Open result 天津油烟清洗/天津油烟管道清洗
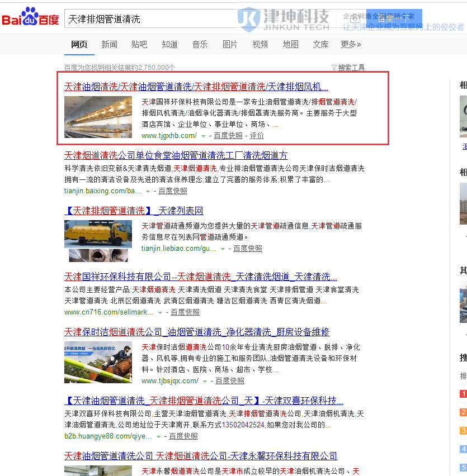 click(x=196, y=87)
